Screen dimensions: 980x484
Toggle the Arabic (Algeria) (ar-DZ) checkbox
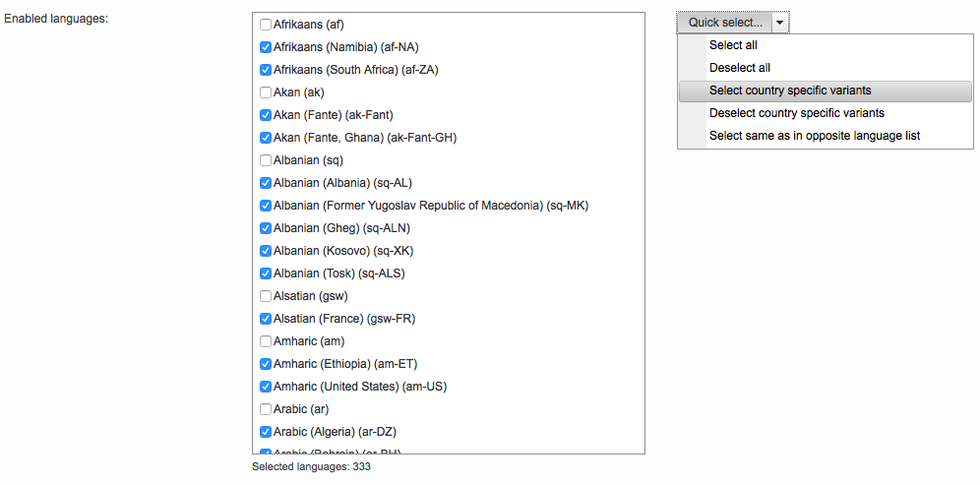[266, 432]
